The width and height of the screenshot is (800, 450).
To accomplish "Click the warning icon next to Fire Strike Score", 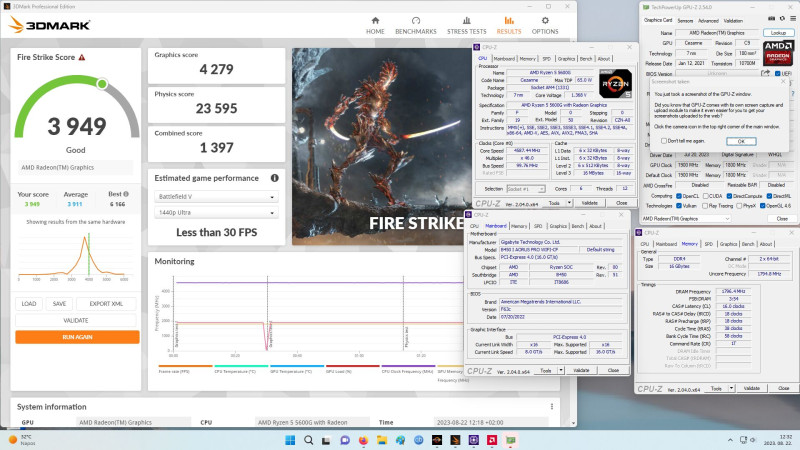I will click(82, 57).
